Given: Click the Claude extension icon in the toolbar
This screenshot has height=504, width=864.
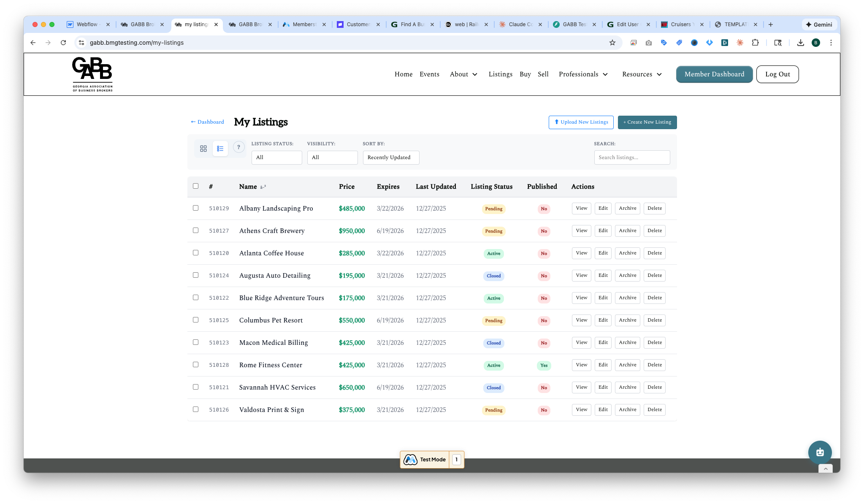Looking at the screenshot, I should coord(740,43).
